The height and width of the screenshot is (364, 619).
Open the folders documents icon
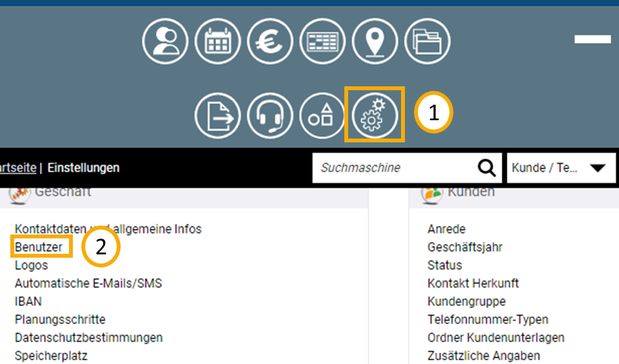click(x=427, y=42)
